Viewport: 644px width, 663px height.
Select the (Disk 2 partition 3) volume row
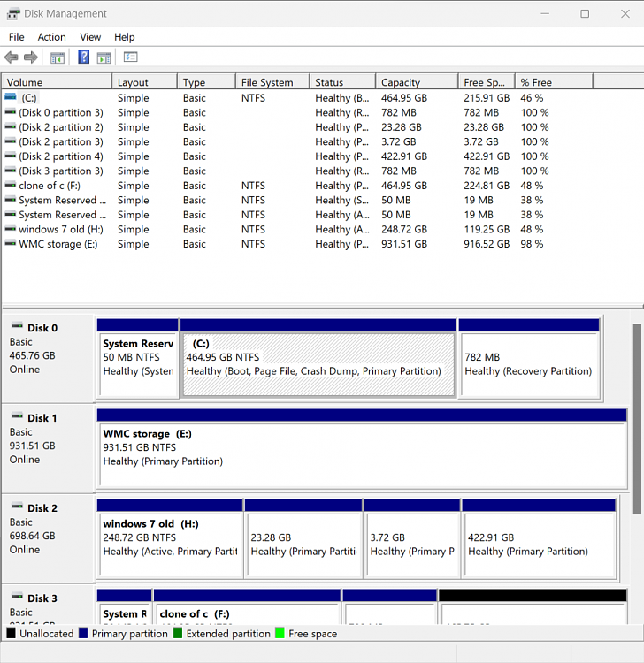[298, 141]
